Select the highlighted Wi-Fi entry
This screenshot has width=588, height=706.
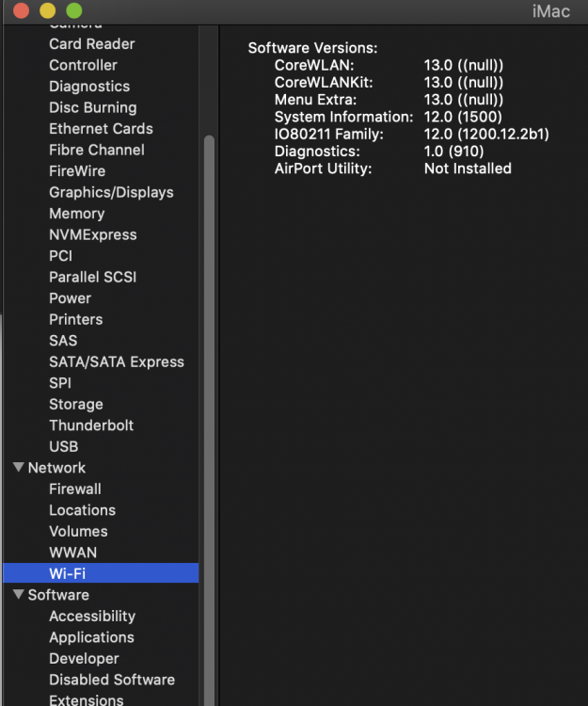point(101,572)
